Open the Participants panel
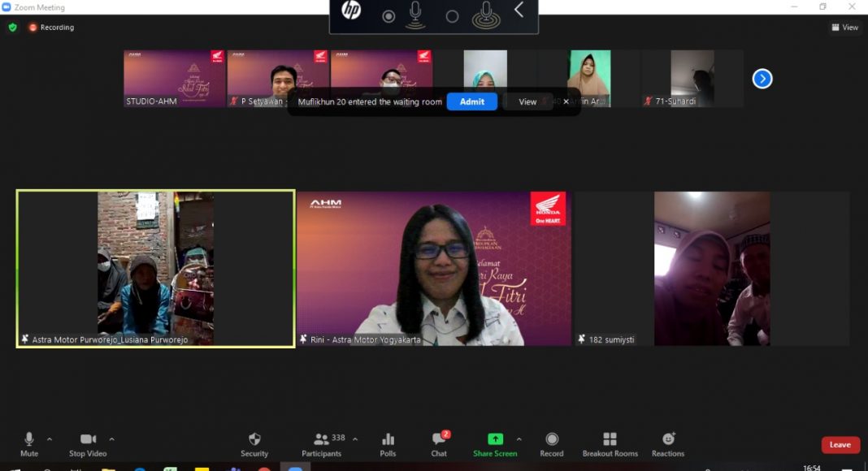Viewport: 868px width, 471px height. 322,439
